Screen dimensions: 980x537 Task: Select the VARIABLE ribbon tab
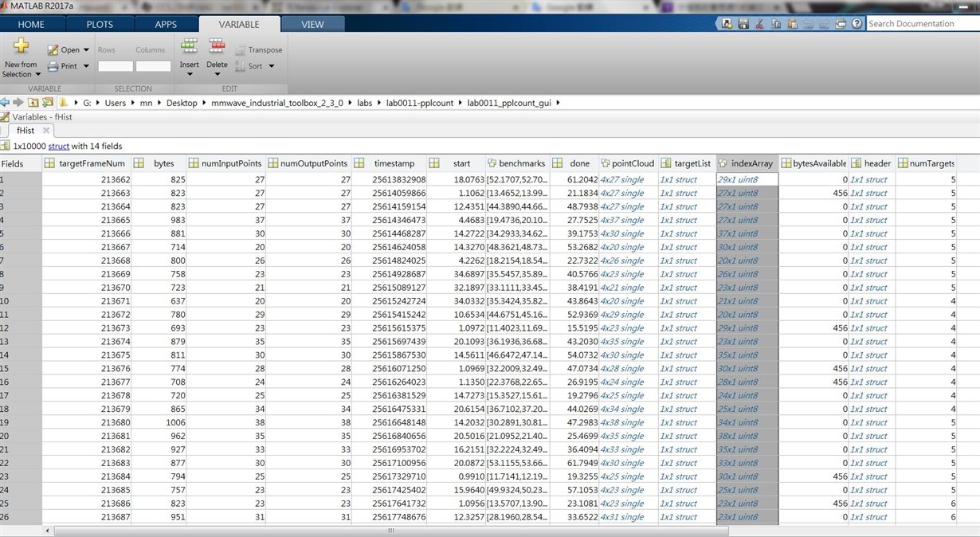[239, 24]
